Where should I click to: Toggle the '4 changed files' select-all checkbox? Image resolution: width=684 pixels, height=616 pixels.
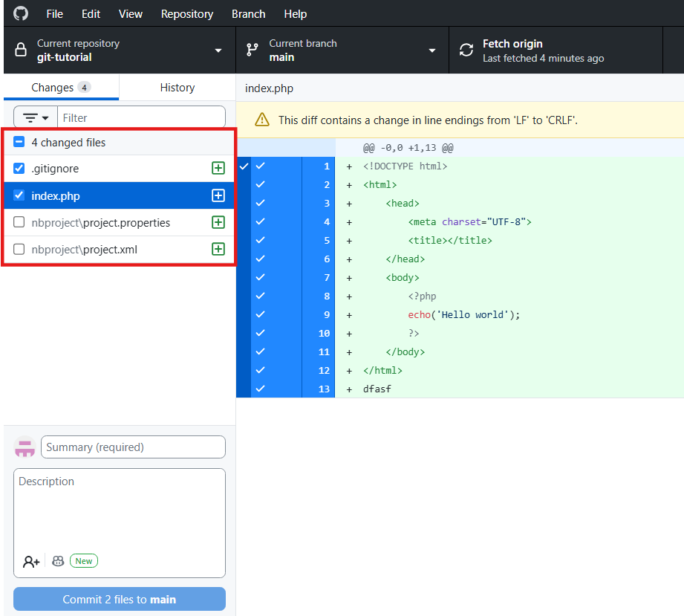tap(19, 143)
